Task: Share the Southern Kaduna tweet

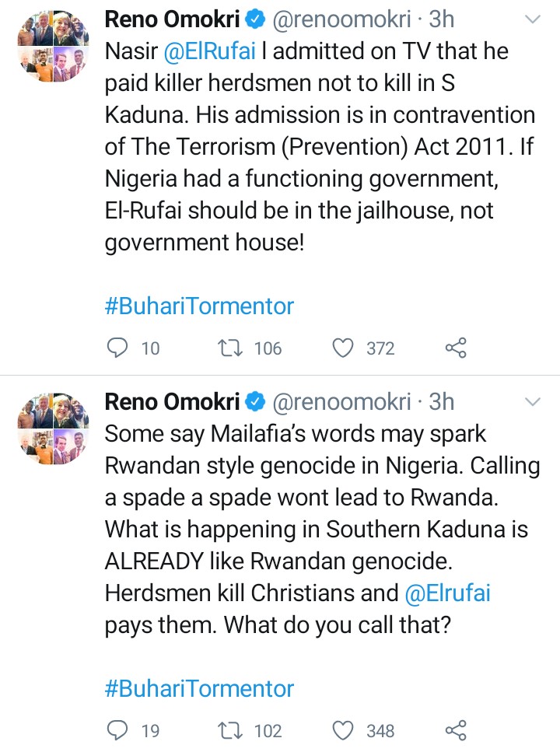Action: pyautogui.click(x=456, y=729)
